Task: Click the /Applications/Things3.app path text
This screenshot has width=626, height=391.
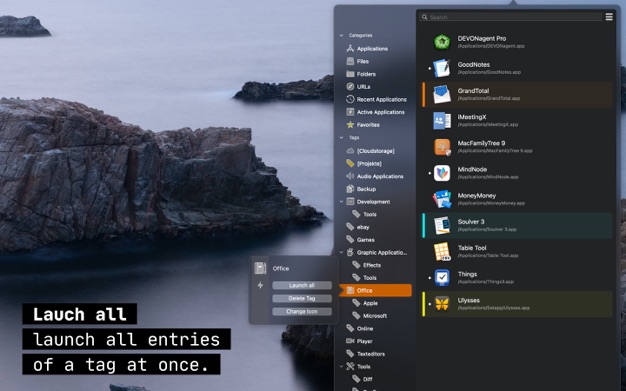Action: [485, 282]
